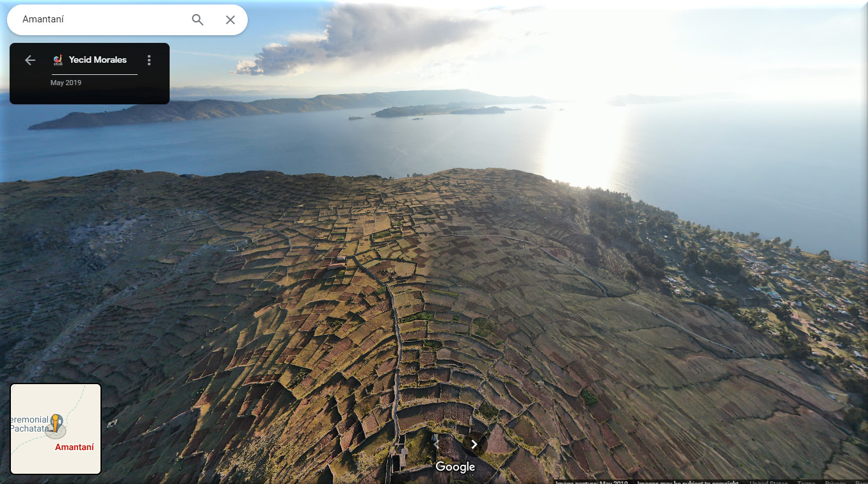Click the Yecid Morales profile logo

pyautogui.click(x=58, y=60)
